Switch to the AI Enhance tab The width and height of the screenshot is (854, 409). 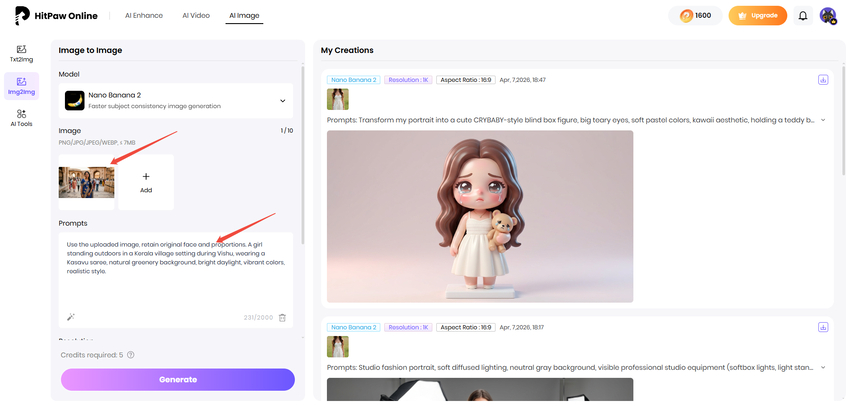pos(143,16)
